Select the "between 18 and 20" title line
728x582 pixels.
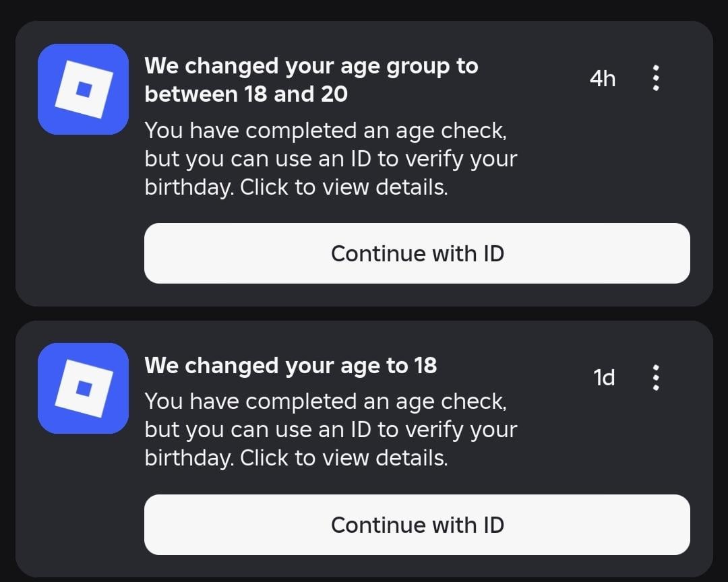[246, 94]
